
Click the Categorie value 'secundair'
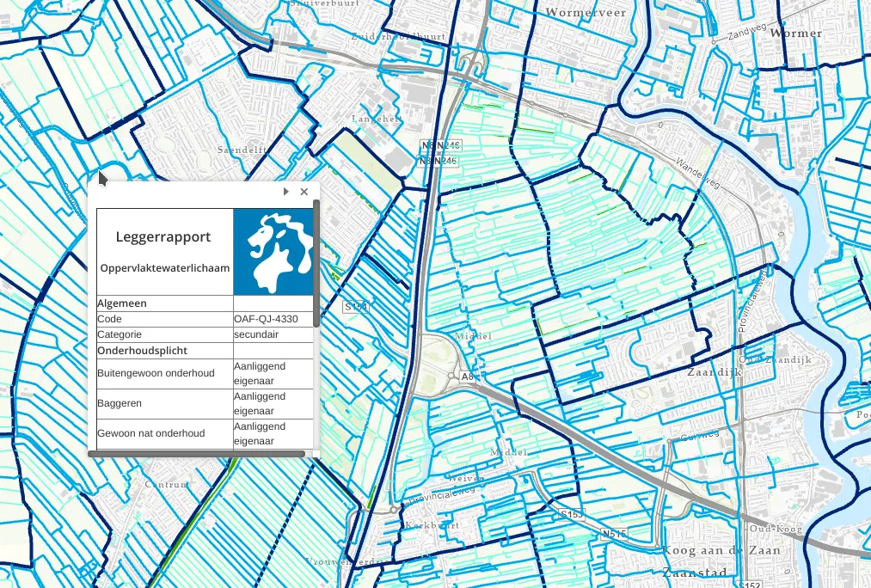(x=255, y=334)
